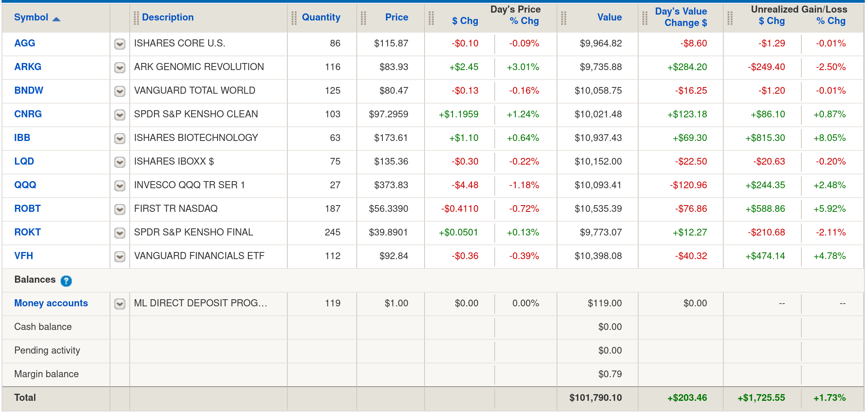Screen dimensions: 868x415
Task: Click the Value column drag handle
Action: click(564, 18)
